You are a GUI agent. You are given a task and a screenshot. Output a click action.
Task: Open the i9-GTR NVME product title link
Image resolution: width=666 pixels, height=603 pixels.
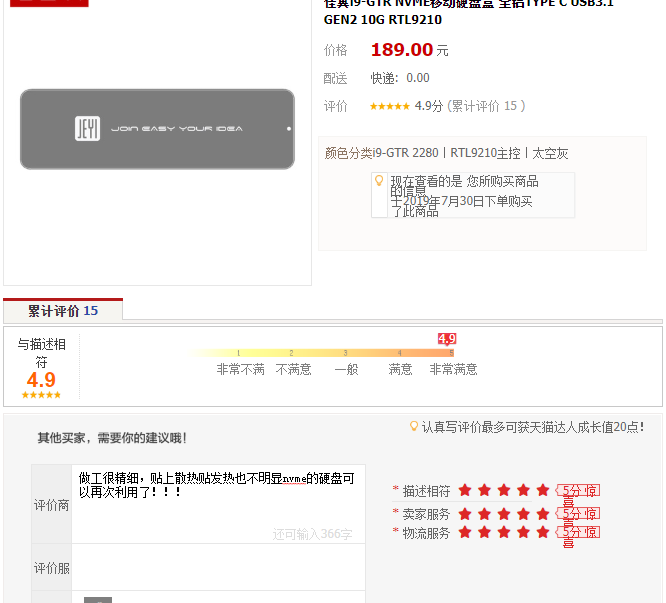(468, 11)
